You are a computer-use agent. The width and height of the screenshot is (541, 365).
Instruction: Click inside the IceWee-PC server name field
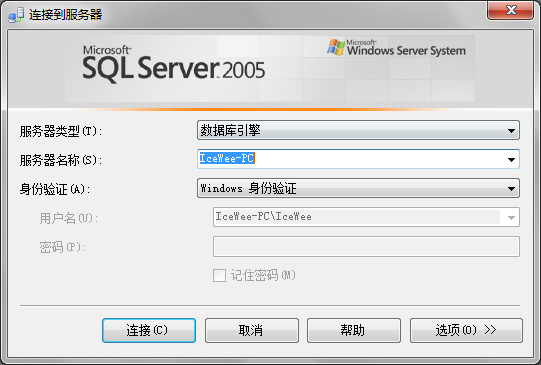(358, 159)
